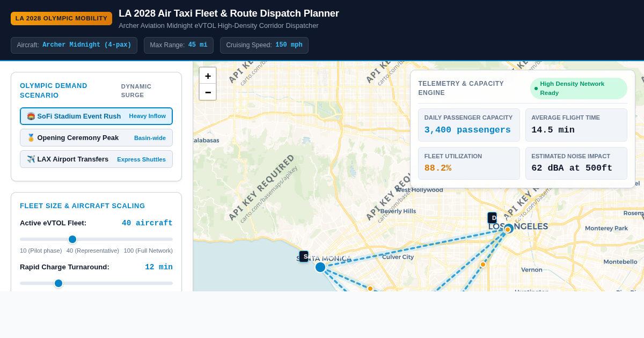This screenshot has width=644, height=338.
Task: Click the Downtown Los Angeles vertiport marker
Action: coord(508,229)
